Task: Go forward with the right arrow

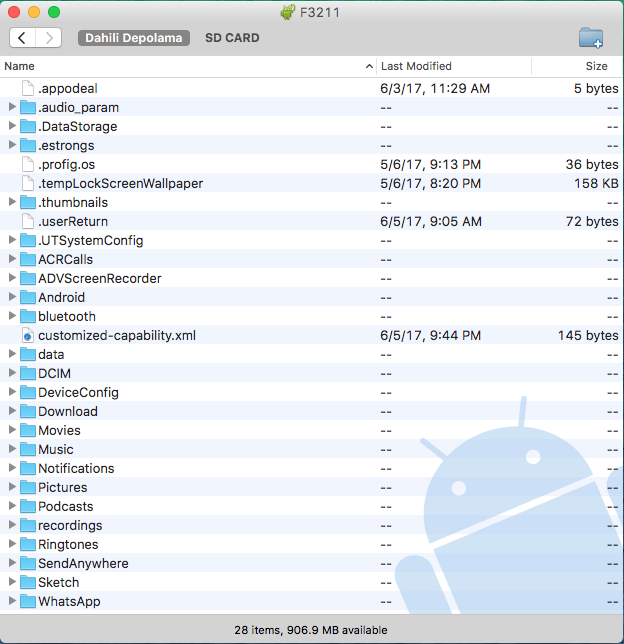Action: [x=49, y=38]
